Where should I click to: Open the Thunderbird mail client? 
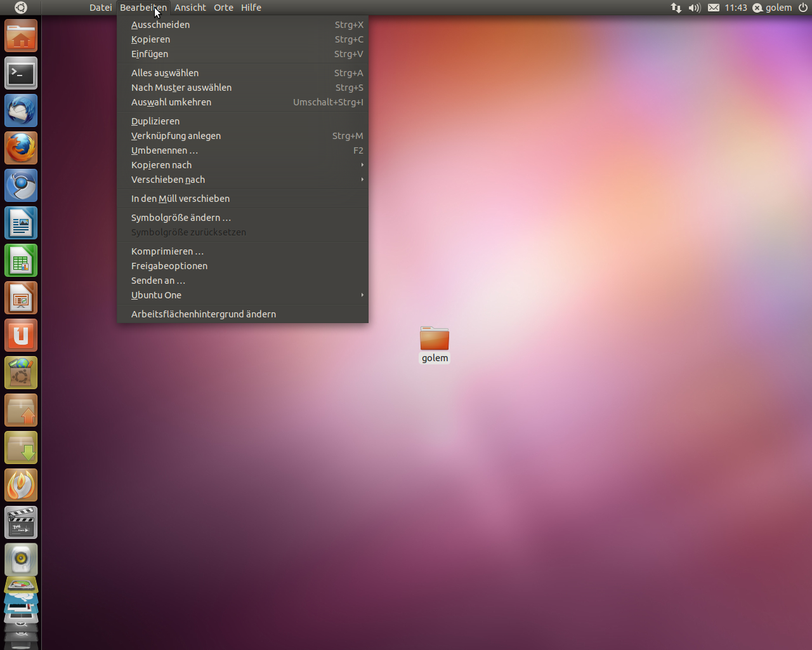click(x=21, y=110)
